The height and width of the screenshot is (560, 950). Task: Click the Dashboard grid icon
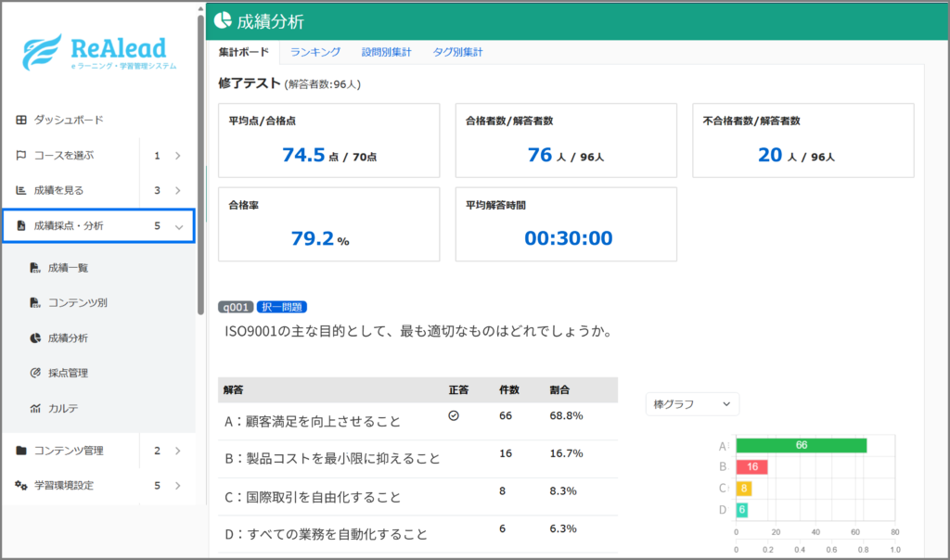tap(21, 121)
